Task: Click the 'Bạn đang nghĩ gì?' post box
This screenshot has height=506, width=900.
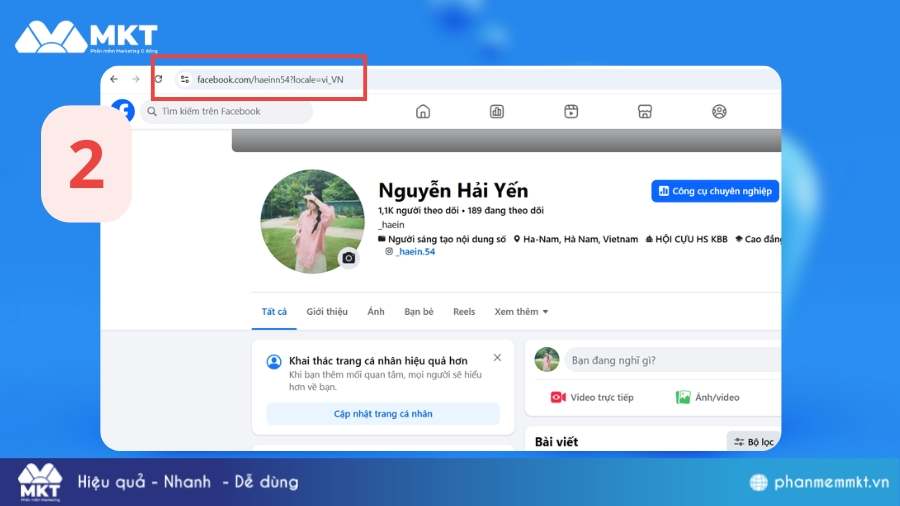Action: tap(673, 360)
